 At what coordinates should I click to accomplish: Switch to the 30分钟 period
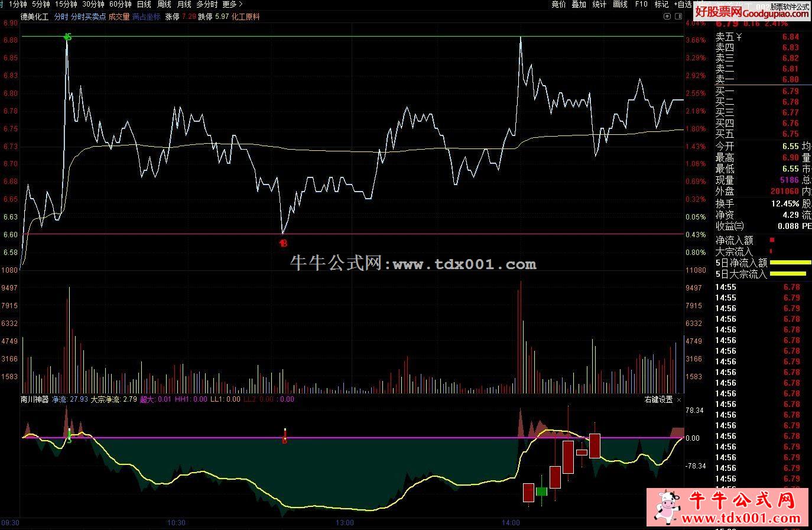(x=93, y=4)
